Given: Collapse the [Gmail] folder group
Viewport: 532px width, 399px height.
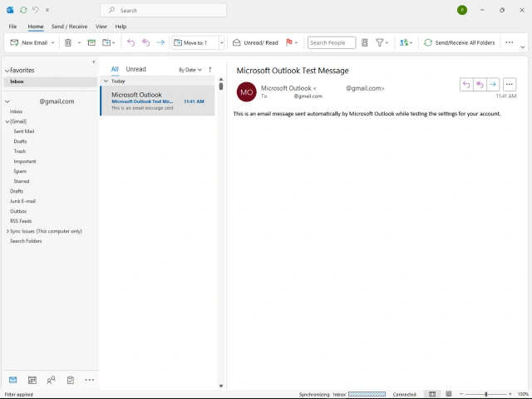Looking at the screenshot, I should [7, 121].
